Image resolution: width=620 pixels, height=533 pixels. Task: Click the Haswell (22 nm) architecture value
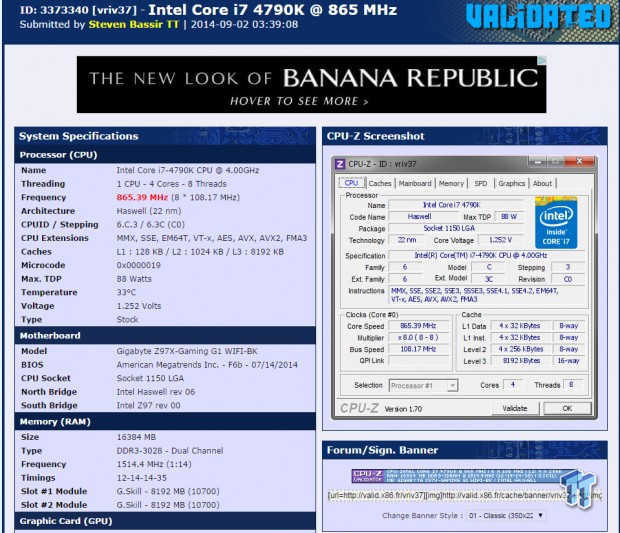click(x=149, y=211)
